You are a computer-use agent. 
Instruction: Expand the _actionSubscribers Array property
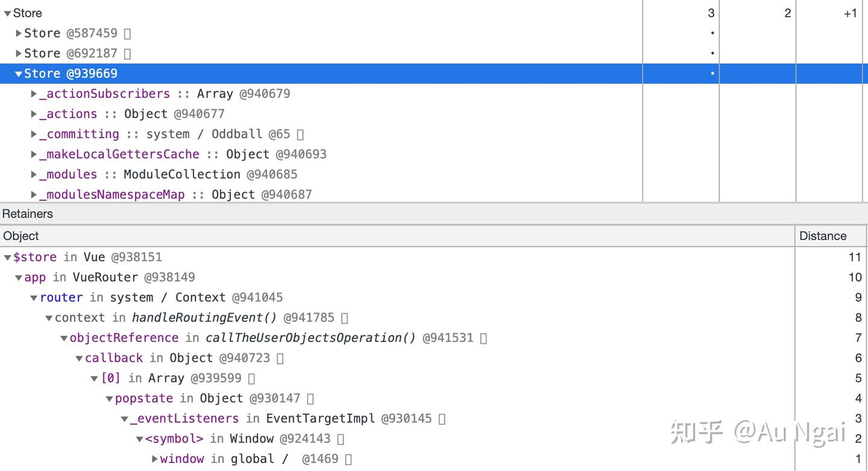pos(34,93)
